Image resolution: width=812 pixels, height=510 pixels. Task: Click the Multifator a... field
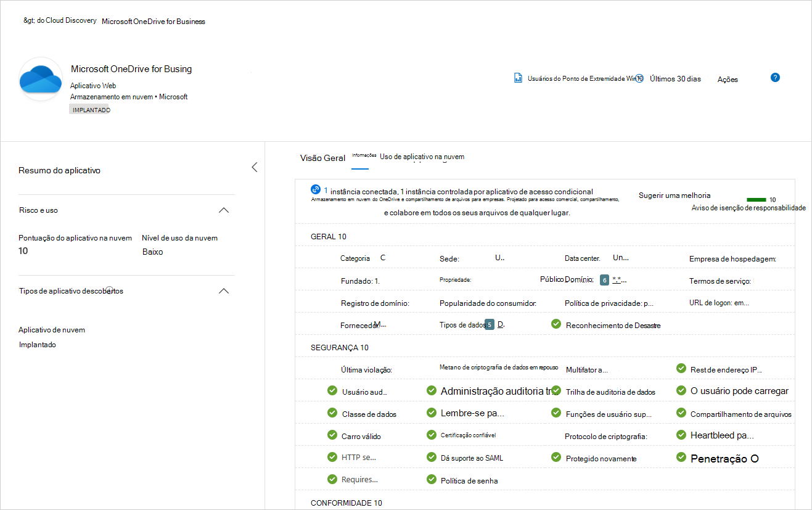point(587,369)
